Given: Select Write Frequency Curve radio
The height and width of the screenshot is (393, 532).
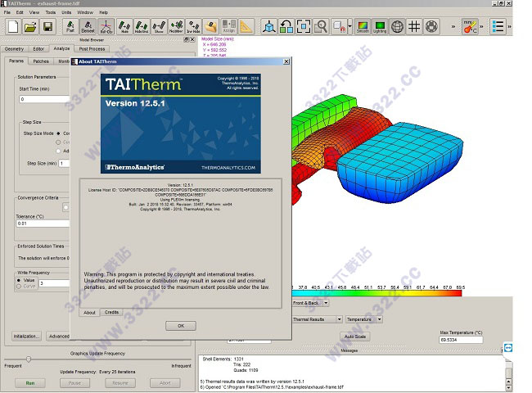Looking at the screenshot, I should (19, 287).
